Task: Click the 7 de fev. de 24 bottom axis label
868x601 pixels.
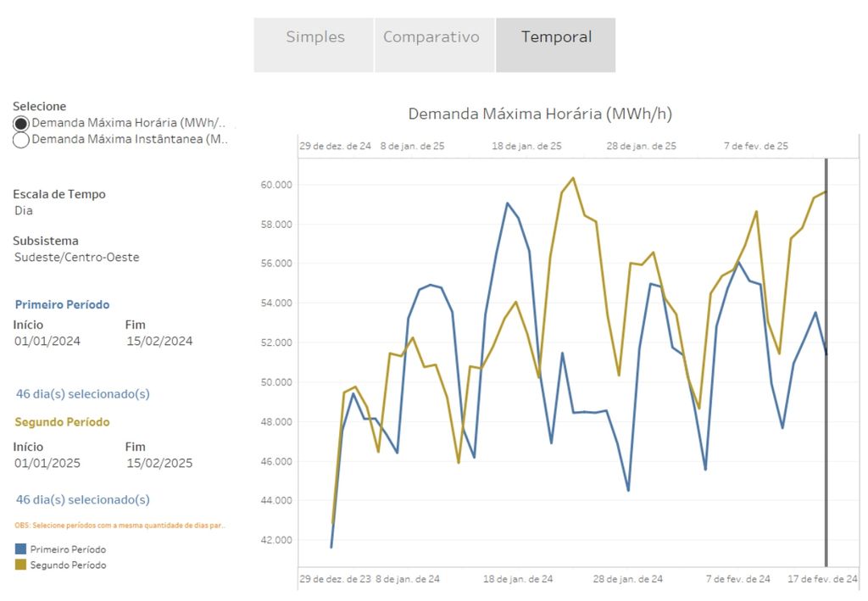Action: tap(738, 579)
